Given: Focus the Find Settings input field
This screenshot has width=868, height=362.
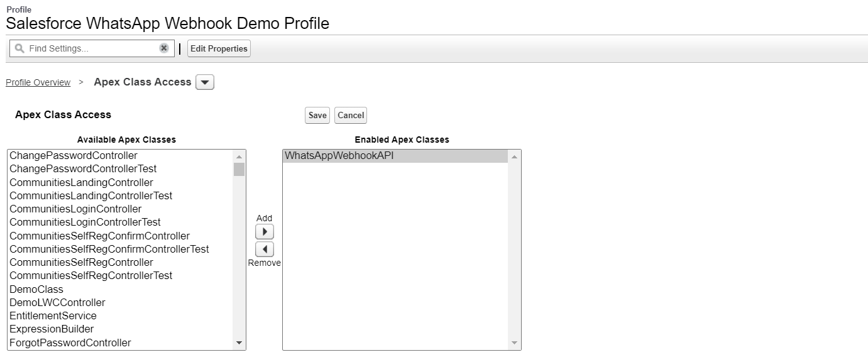Looking at the screenshot, I should click(x=91, y=48).
